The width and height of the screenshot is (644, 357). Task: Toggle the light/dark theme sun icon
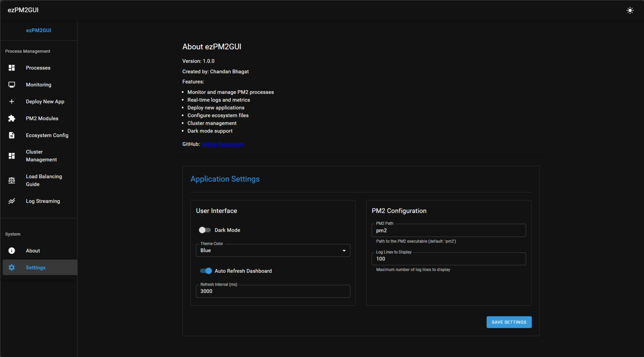point(630,10)
